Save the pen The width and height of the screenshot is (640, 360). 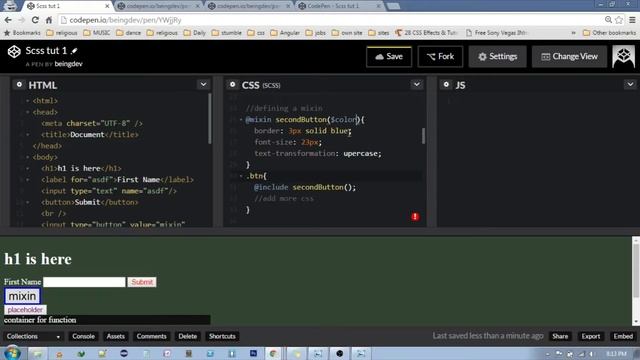click(x=389, y=56)
